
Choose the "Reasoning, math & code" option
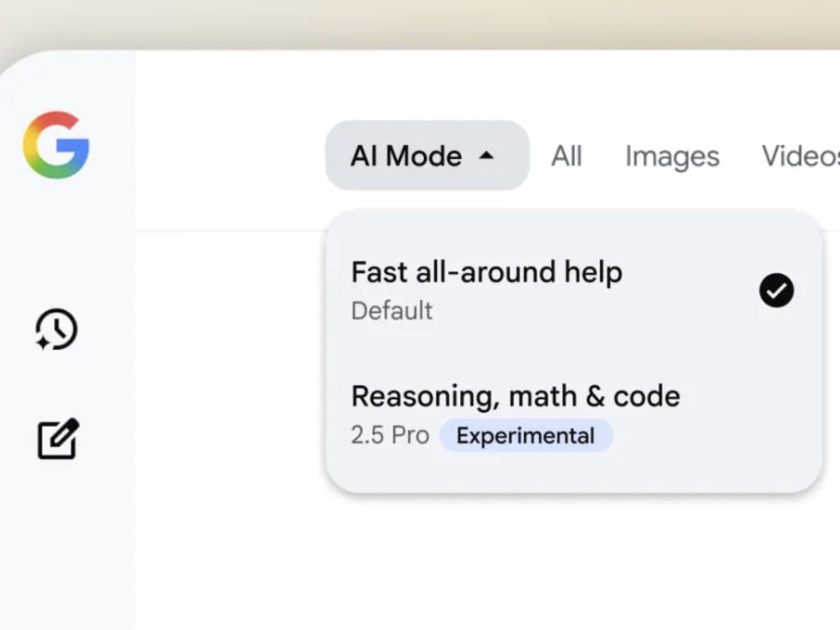pyautogui.click(x=515, y=396)
